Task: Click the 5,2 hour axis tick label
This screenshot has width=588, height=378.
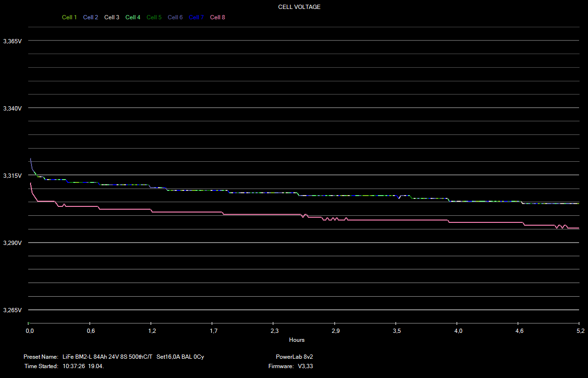Action: pos(580,331)
